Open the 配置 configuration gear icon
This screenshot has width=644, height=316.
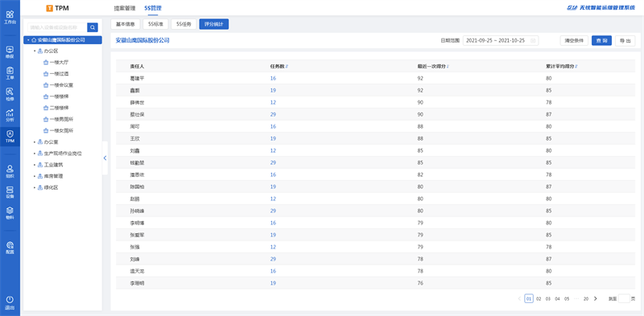10,245
